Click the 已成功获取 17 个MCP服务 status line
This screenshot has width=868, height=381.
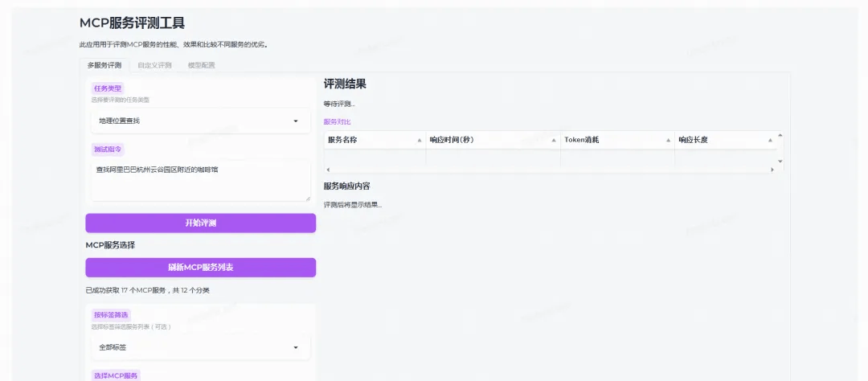[147, 290]
